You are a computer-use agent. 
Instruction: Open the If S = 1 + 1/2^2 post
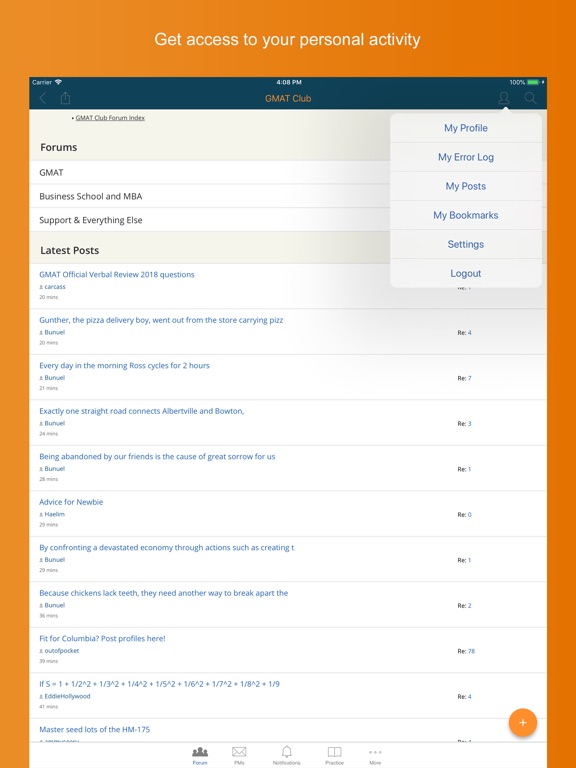[159, 684]
